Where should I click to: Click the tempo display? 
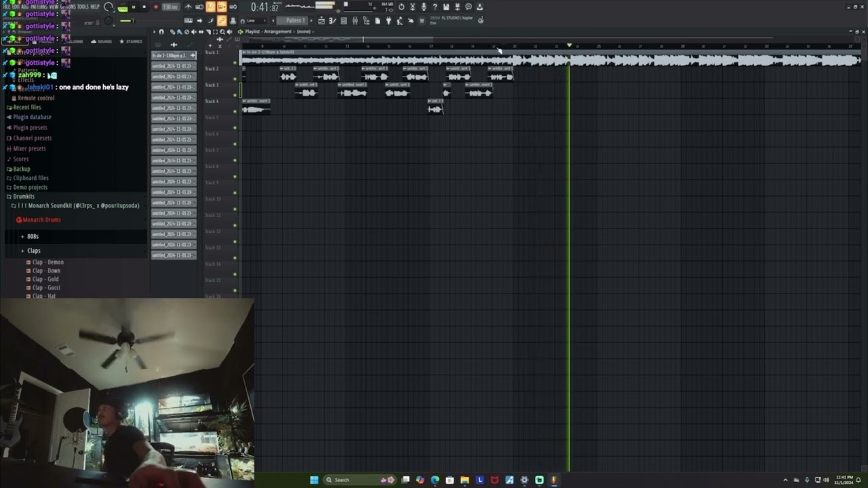pos(170,7)
